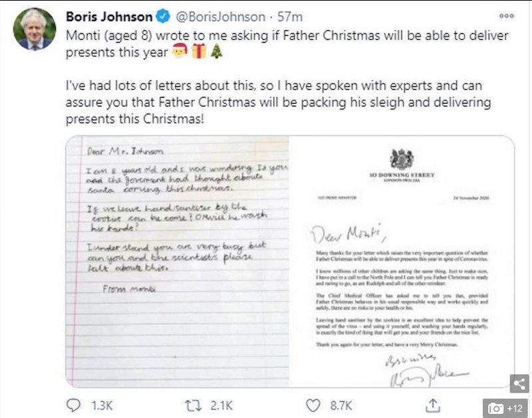This screenshot has width=532, height=418.
Task: Click the upload-arrow share icon
Action: [433, 403]
